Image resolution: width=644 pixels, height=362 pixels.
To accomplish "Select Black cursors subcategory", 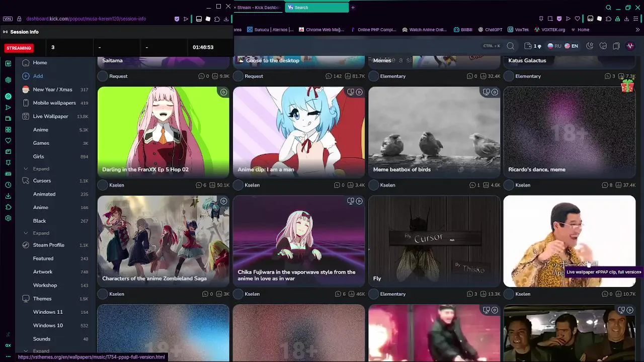I will pos(39,221).
